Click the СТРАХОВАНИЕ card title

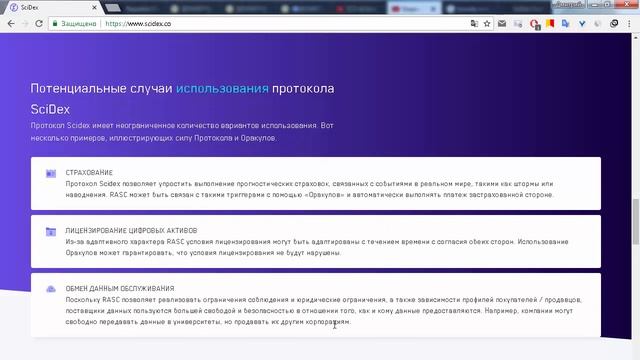pyautogui.click(x=89, y=173)
